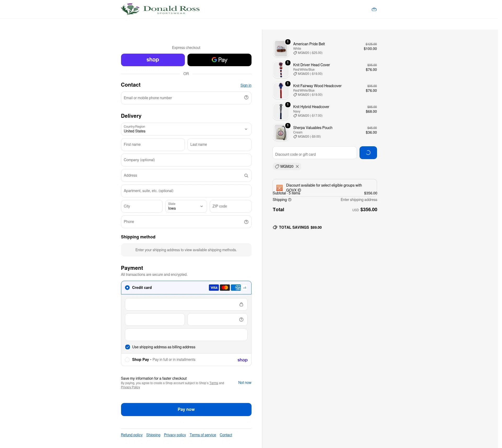The image size is (502, 448).
Task: Open the Privacy policy footer link
Action: tap(175, 435)
